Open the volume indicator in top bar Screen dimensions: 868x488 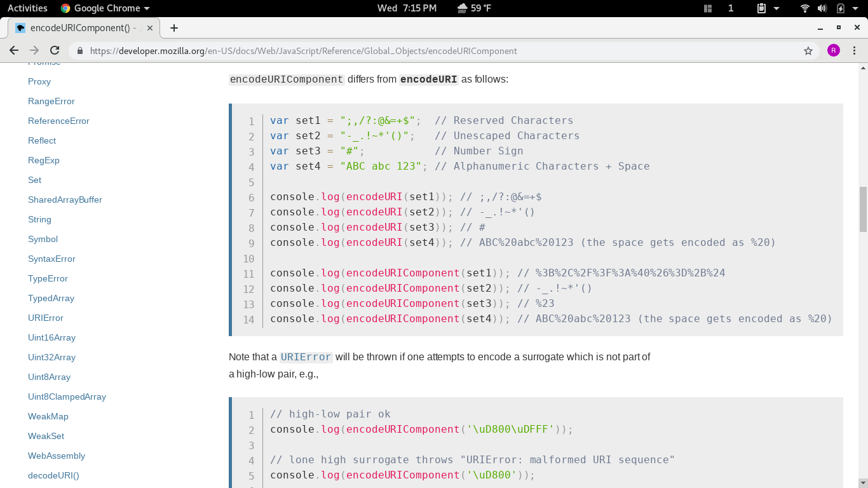822,8
